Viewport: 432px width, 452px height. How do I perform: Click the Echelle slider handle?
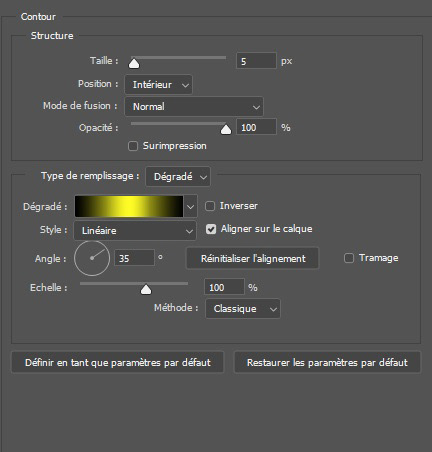tap(146, 289)
